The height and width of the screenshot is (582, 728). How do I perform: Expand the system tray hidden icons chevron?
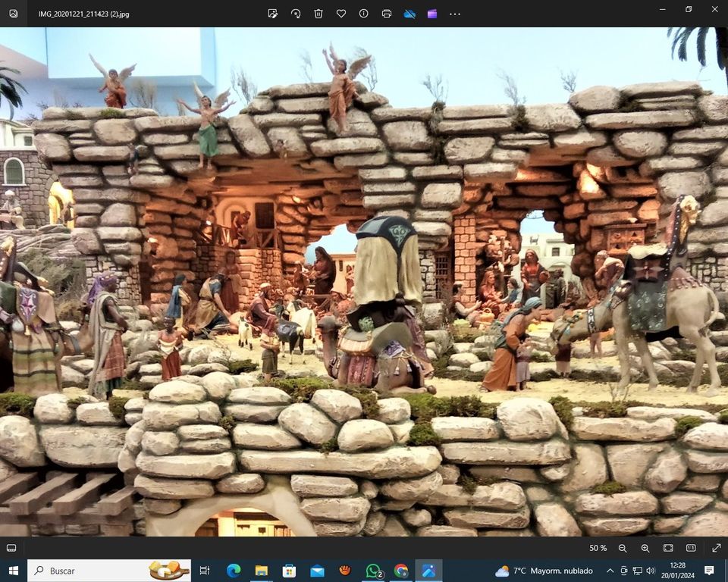coord(610,571)
